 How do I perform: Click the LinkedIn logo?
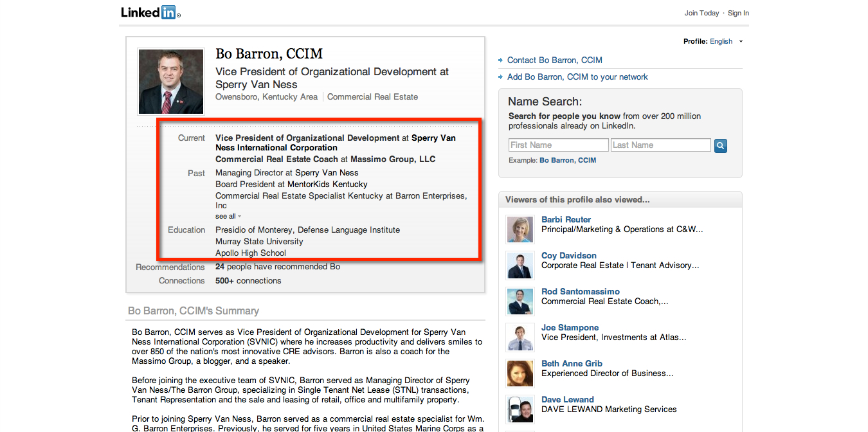(150, 12)
